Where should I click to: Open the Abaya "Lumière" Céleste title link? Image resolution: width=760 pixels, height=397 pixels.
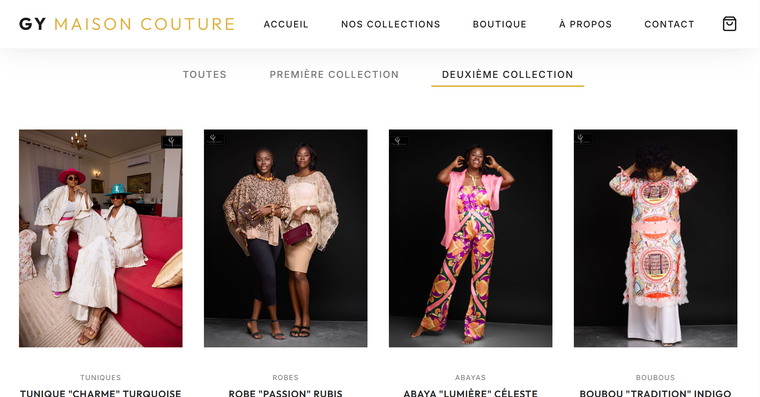tap(471, 393)
